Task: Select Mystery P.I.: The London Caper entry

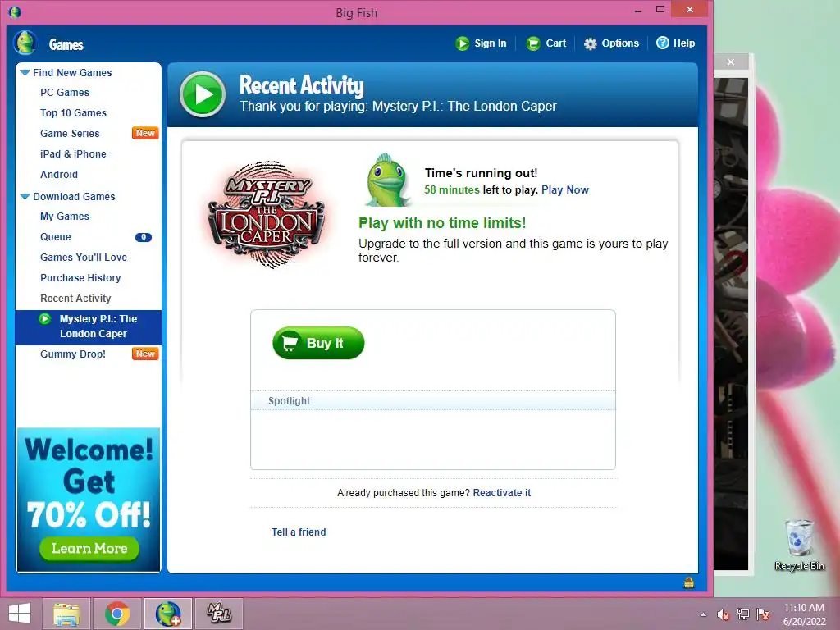Action: tap(89, 326)
